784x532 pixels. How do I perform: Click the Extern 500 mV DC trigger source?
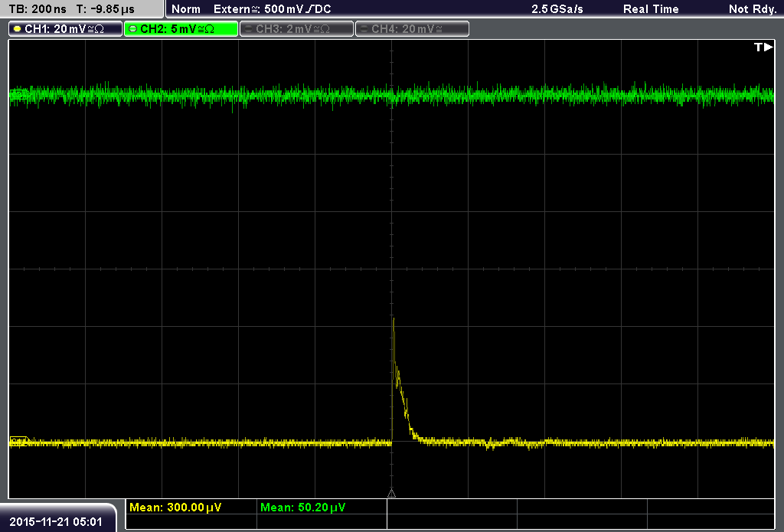(x=272, y=9)
